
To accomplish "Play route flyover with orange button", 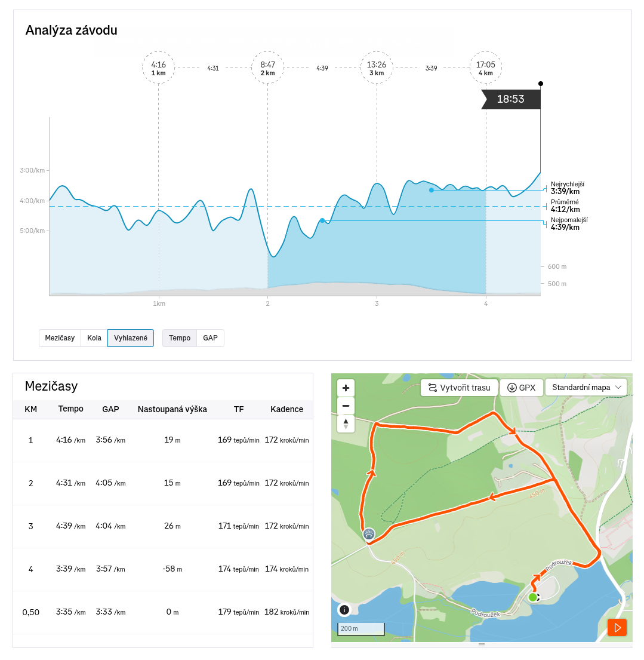I will 617,628.
